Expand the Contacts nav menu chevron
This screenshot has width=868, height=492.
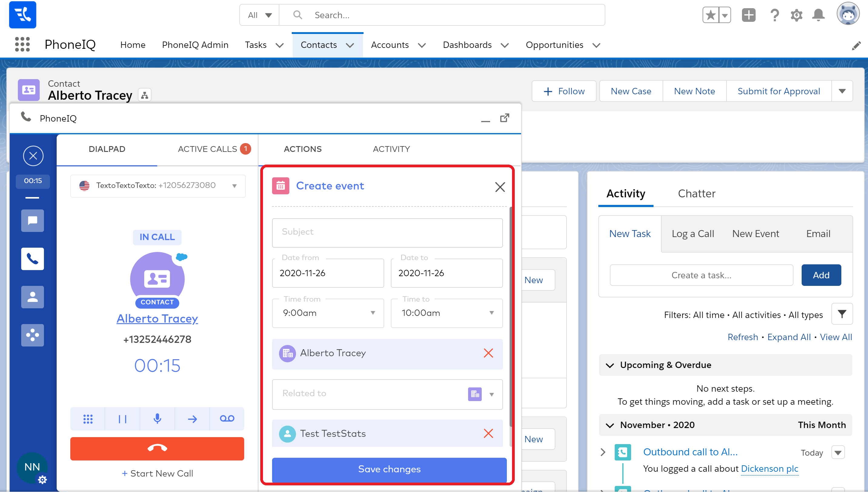click(x=350, y=45)
